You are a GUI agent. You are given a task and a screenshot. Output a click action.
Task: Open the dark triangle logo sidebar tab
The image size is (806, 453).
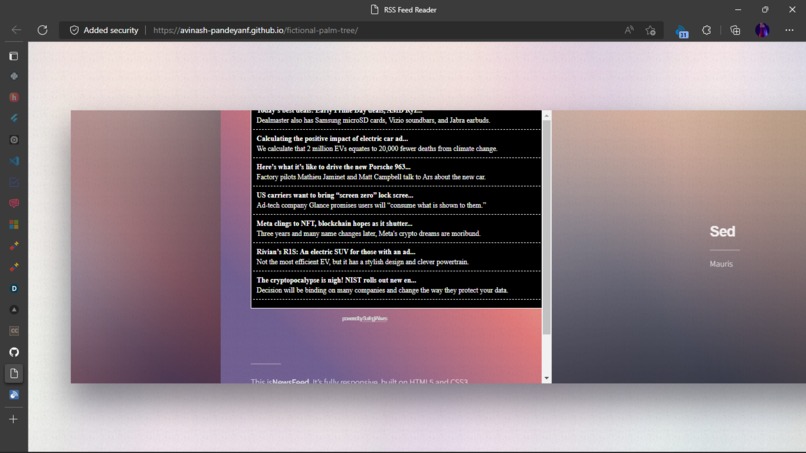coord(14,310)
